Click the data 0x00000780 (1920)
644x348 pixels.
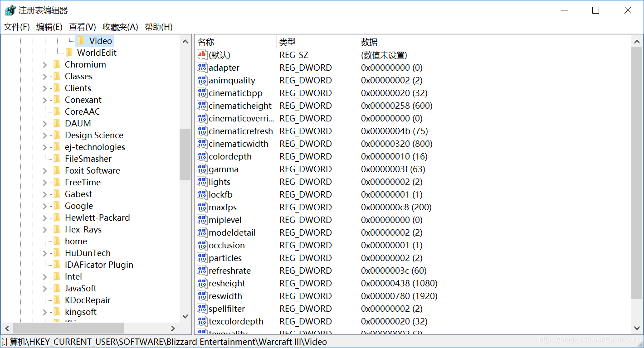(399, 296)
